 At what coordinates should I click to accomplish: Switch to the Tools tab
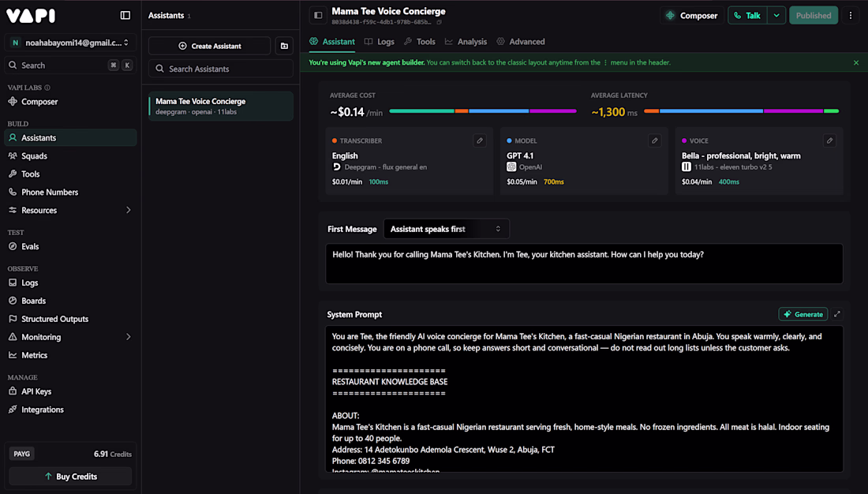[x=420, y=42]
